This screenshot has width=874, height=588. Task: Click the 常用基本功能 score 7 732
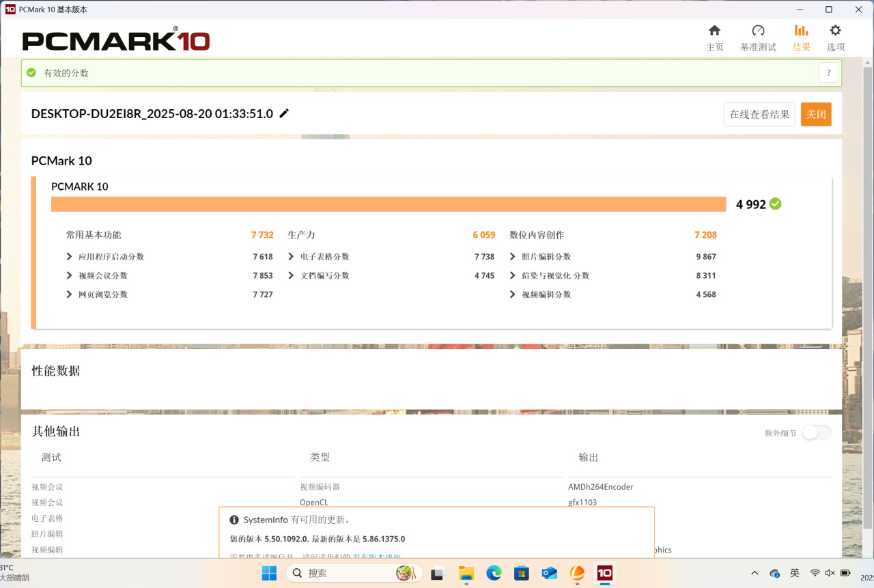click(262, 235)
